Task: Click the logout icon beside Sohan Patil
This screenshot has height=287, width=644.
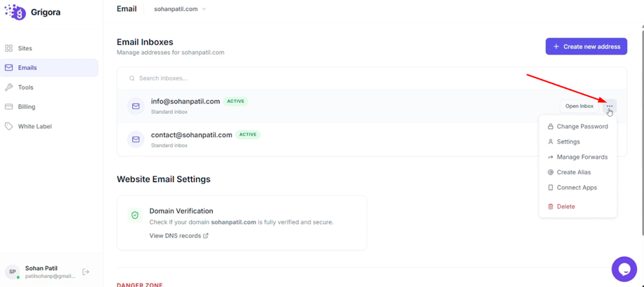Action: 86,272
